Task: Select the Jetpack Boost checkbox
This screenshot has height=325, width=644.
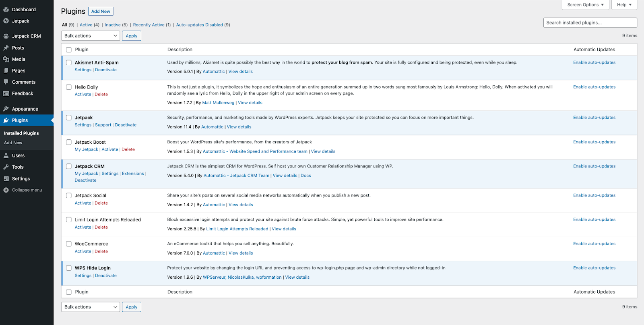Action: (69, 142)
